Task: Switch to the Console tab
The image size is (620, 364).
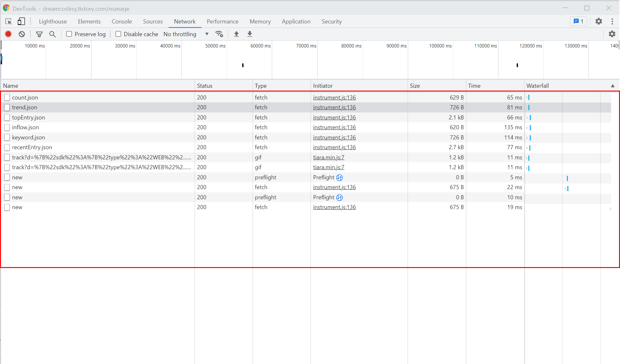Action: pyautogui.click(x=122, y=22)
